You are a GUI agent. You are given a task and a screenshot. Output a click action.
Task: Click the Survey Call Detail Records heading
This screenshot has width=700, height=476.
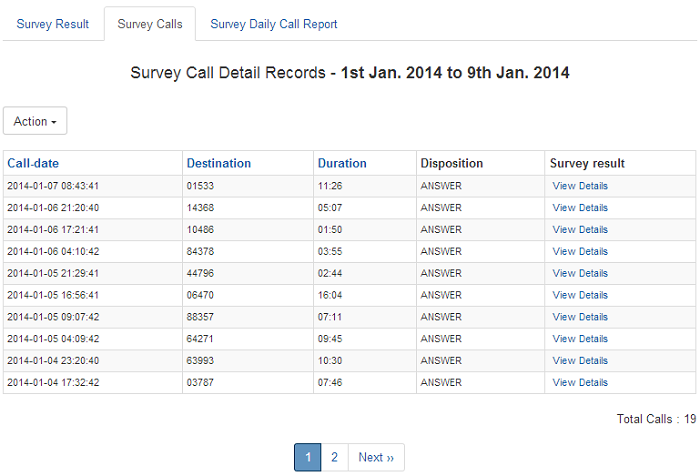tap(350, 73)
